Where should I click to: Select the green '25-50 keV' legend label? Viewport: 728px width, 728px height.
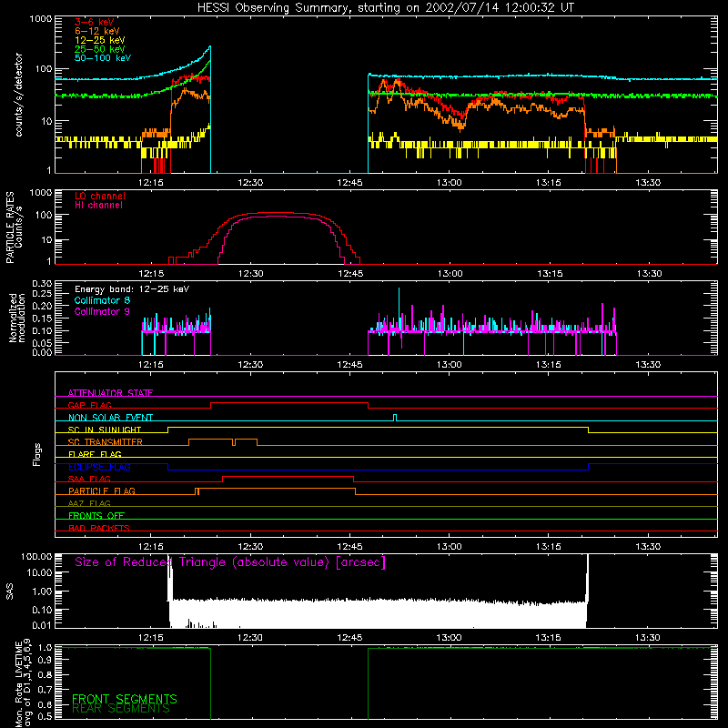[99, 49]
